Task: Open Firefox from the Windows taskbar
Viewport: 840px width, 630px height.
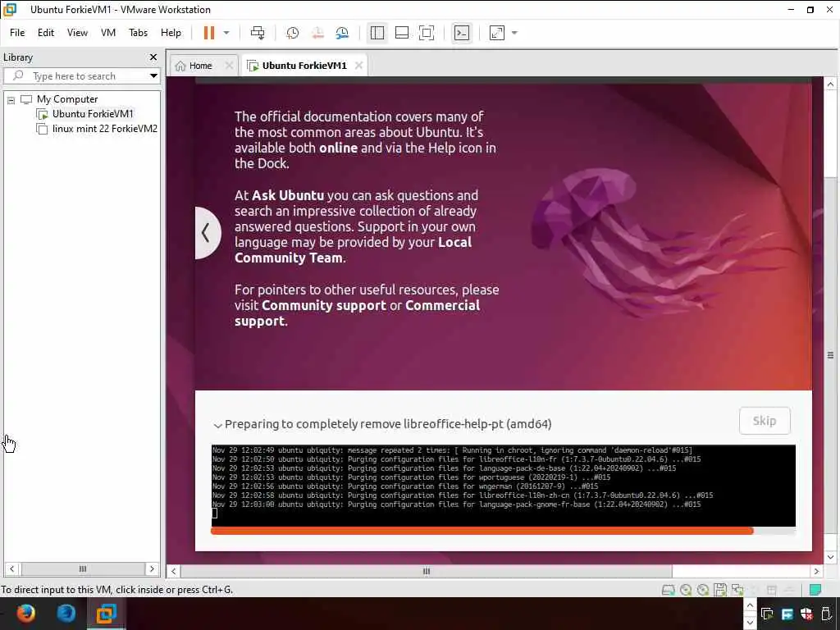Action: (x=25, y=613)
